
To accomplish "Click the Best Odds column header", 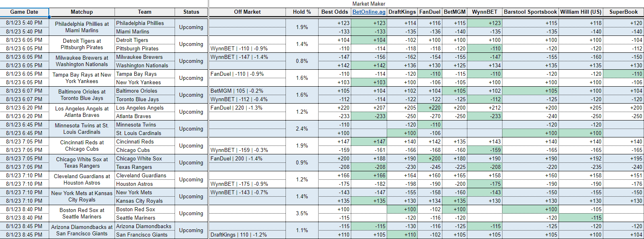I will [x=335, y=12].
